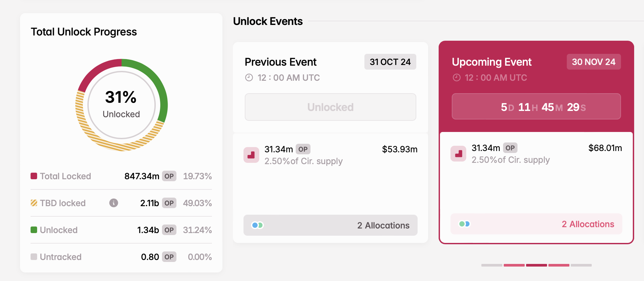Screen dimensions: 644x281
Task: Toggle the allocation avatars in Upcoming Event
Action: pos(464,224)
